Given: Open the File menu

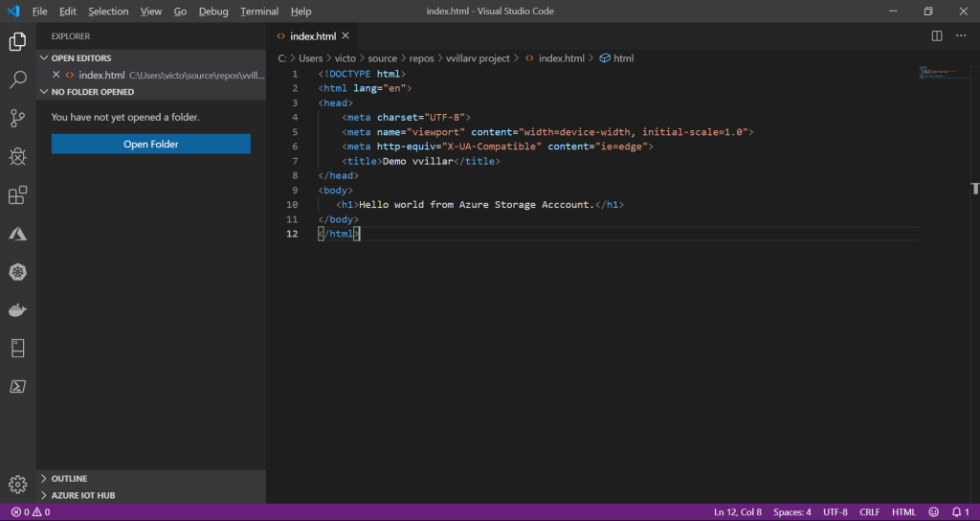Looking at the screenshot, I should (x=39, y=11).
